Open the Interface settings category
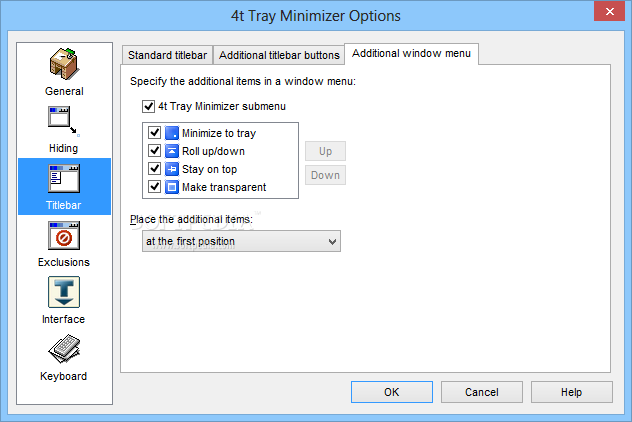 64,301
